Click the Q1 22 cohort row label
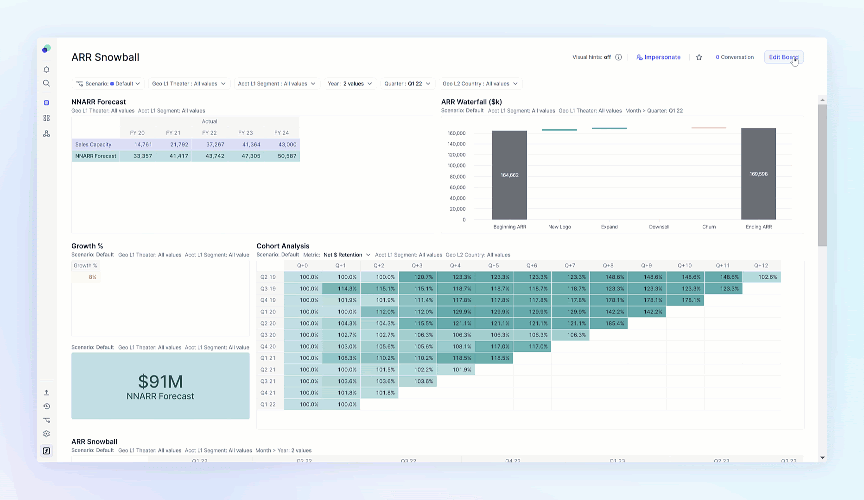The image size is (864, 500). point(269,405)
